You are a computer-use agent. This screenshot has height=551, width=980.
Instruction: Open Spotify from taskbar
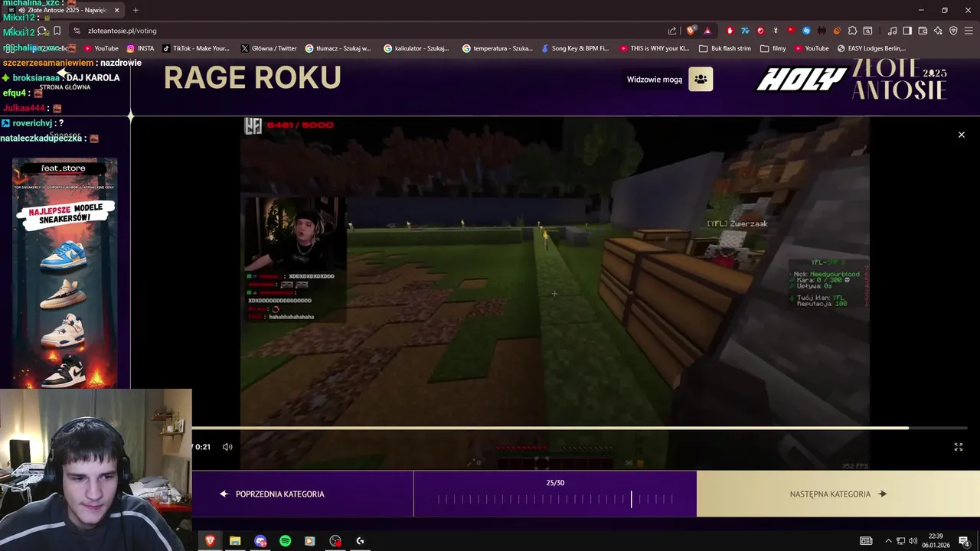click(x=285, y=541)
